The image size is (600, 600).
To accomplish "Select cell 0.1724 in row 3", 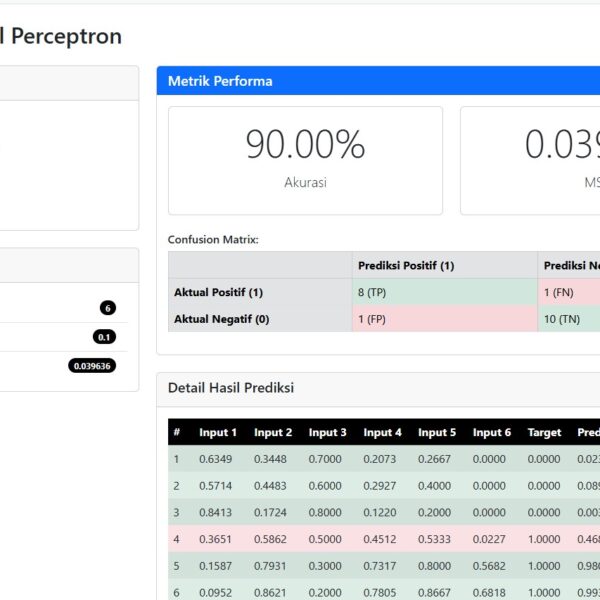I will (270, 512).
